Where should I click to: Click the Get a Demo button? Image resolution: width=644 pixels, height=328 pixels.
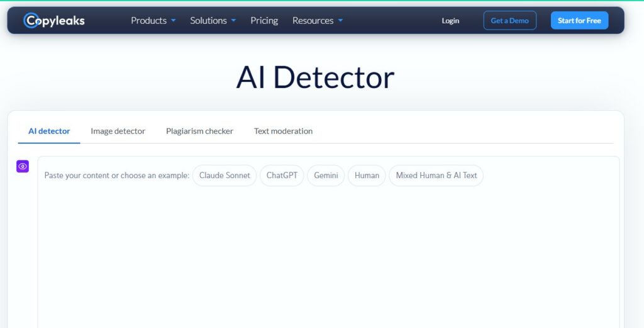(x=509, y=21)
